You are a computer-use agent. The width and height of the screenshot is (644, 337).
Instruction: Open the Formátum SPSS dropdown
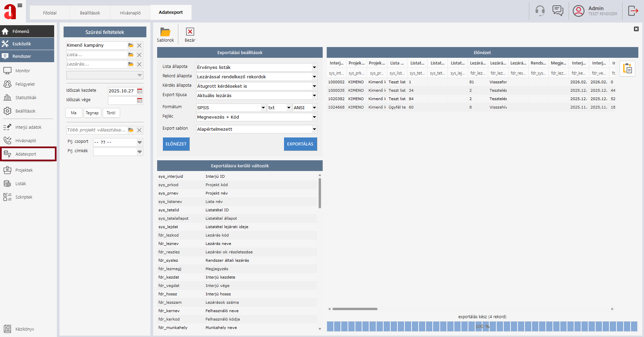[x=263, y=108]
